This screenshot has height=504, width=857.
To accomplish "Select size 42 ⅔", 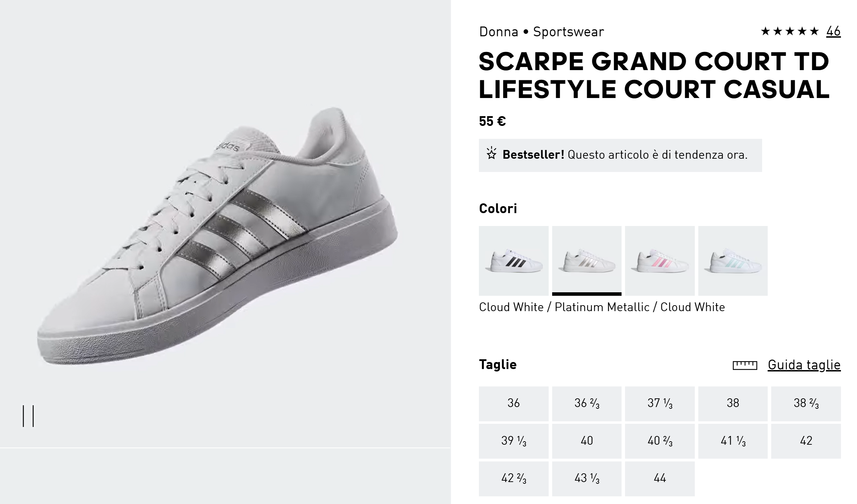I will tap(514, 478).
